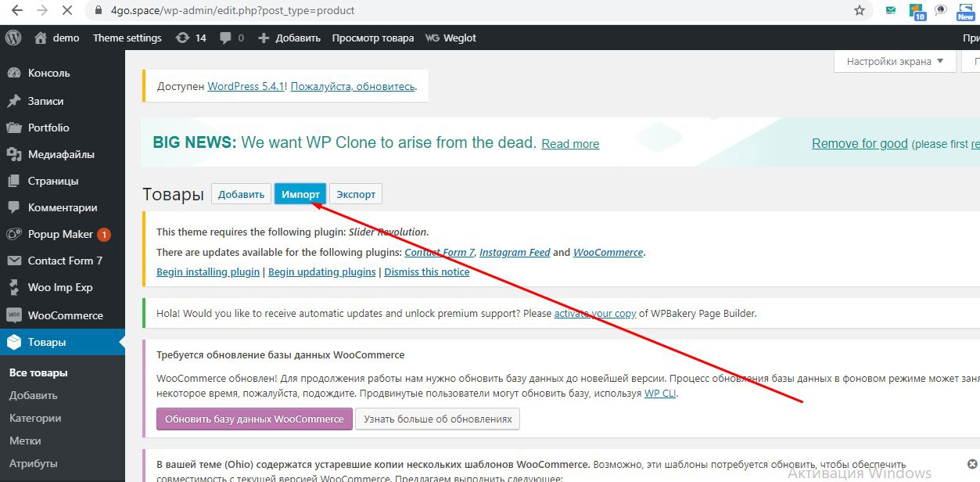Click Begin installing plugin link
The image size is (980, 482).
click(x=208, y=272)
